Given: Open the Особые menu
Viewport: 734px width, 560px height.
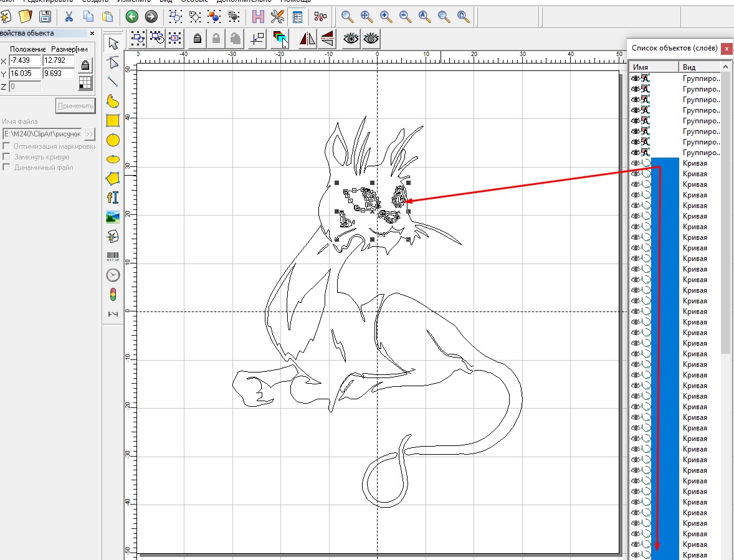Looking at the screenshot, I should [x=194, y=1].
